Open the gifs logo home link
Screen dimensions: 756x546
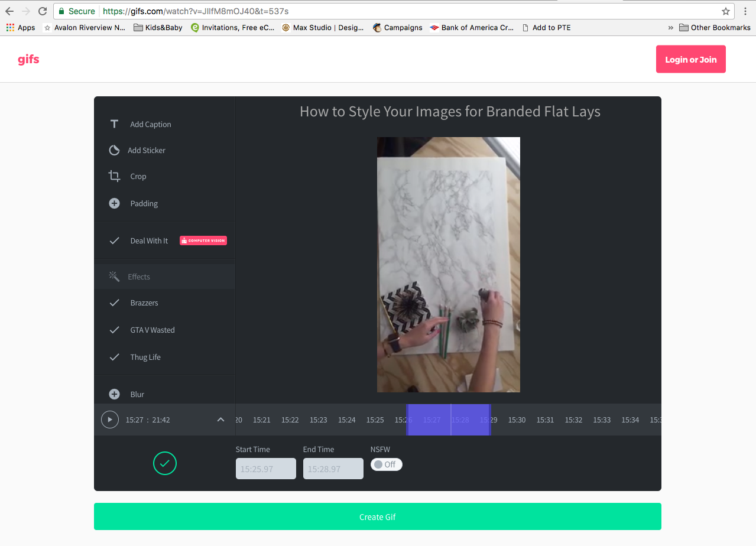(x=28, y=60)
